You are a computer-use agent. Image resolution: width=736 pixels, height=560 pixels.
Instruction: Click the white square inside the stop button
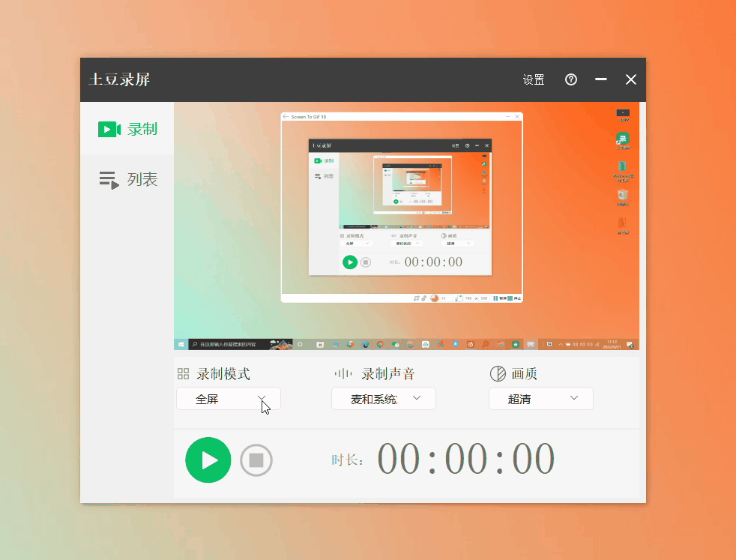[256, 460]
